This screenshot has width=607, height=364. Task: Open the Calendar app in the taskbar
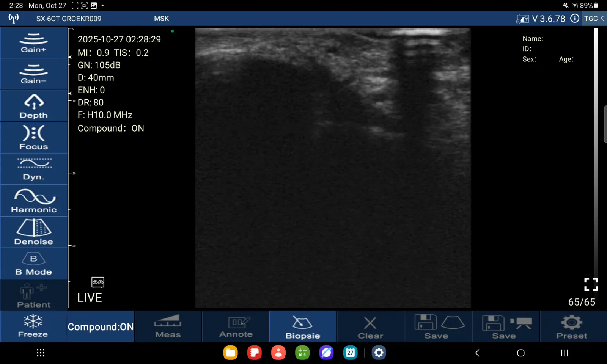tap(350, 353)
